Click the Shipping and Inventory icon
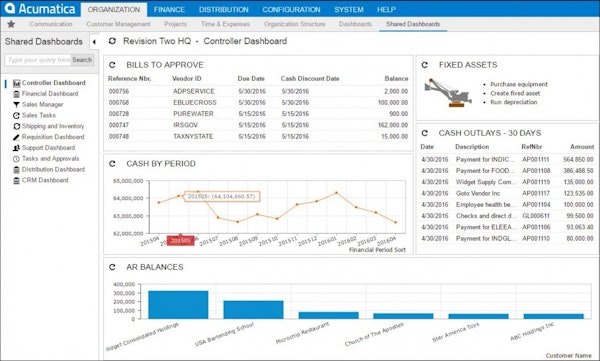600x361 pixels. (x=16, y=126)
